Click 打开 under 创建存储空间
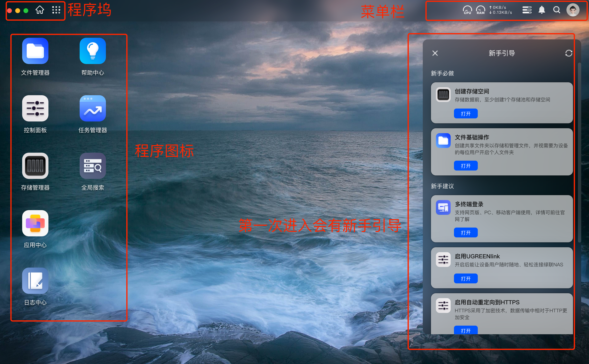Image resolution: width=589 pixels, height=364 pixels. (x=466, y=114)
